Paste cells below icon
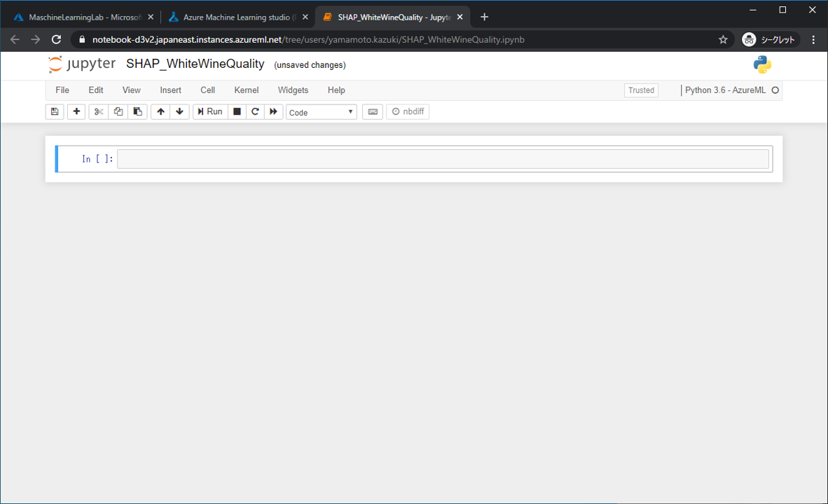Viewport: 828px width, 504px height. [138, 112]
